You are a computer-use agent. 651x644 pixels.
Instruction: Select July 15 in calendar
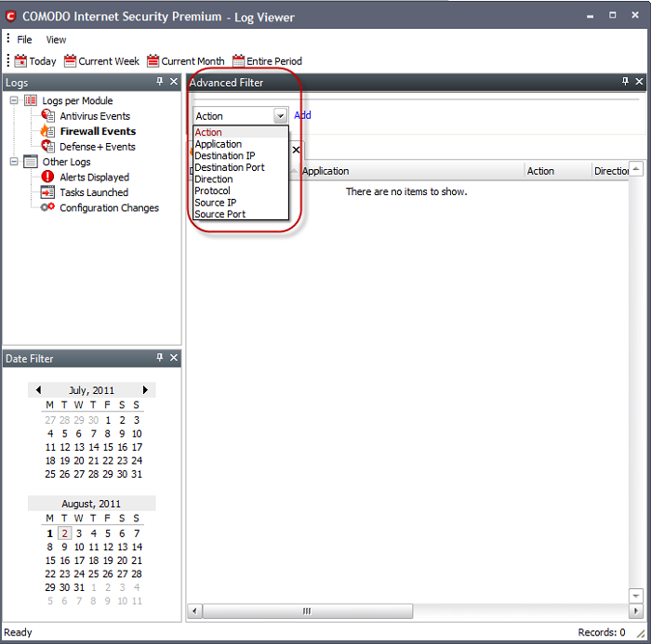(108, 447)
